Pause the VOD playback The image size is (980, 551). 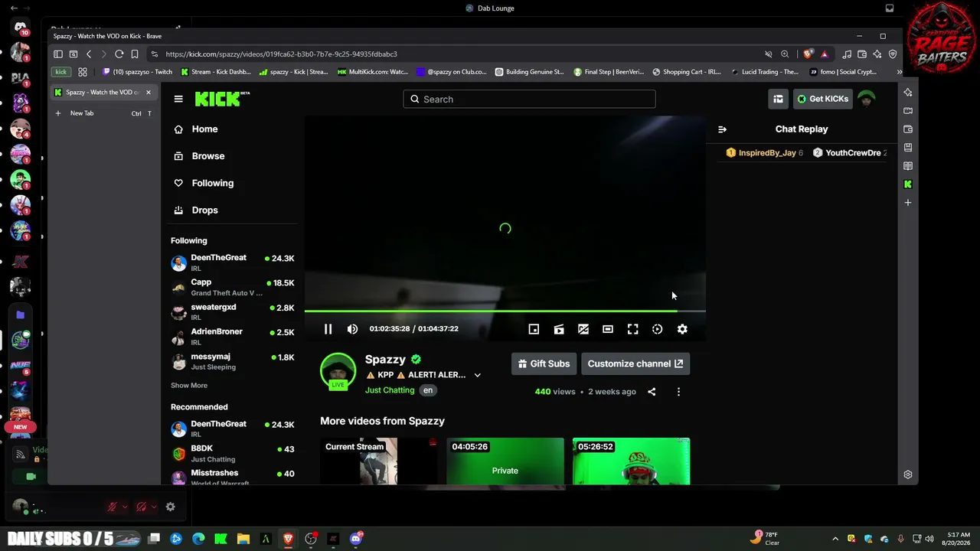click(328, 329)
